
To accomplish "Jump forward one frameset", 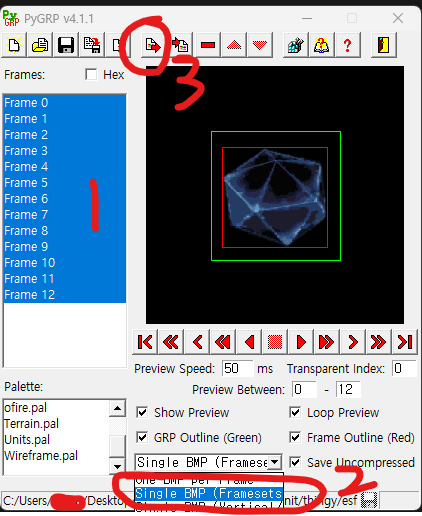I will click(x=379, y=342).
